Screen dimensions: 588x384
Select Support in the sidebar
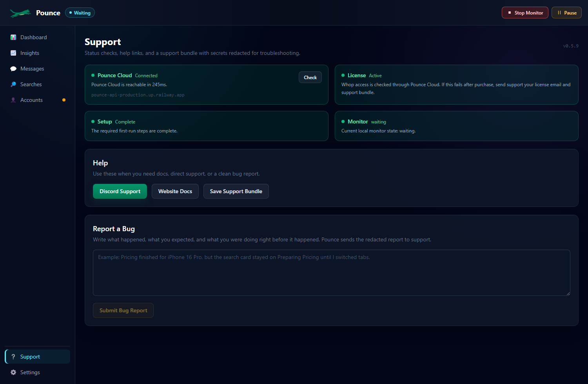pyautogui.click(x=38, y=357)
